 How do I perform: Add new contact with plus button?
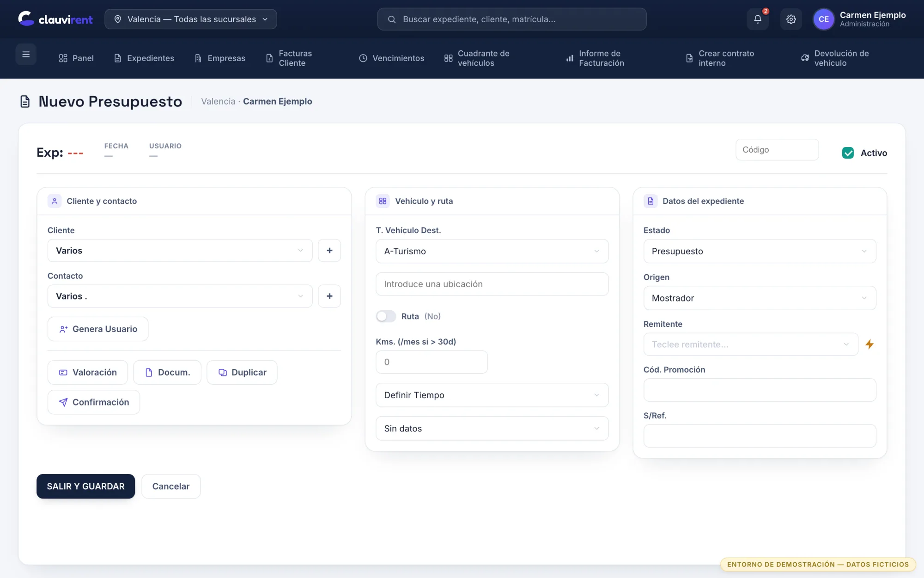point(329,296)
